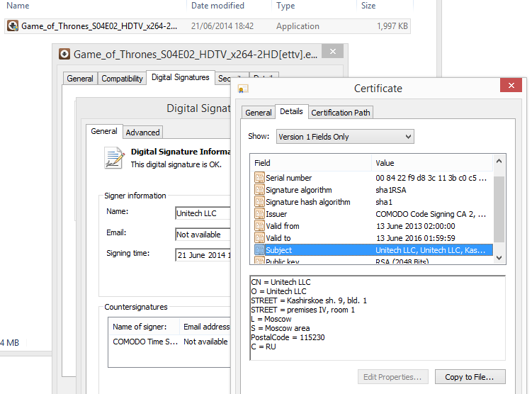Click the Issuer field icon
The height and width of the screenshot is (394, 532).
259,214
